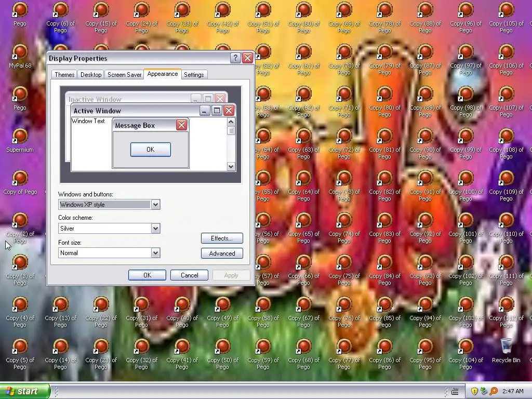This screenshot has width=532, height=399.
Task: Select the Copy (100) of Pego icon
Action: click(466, 185)
